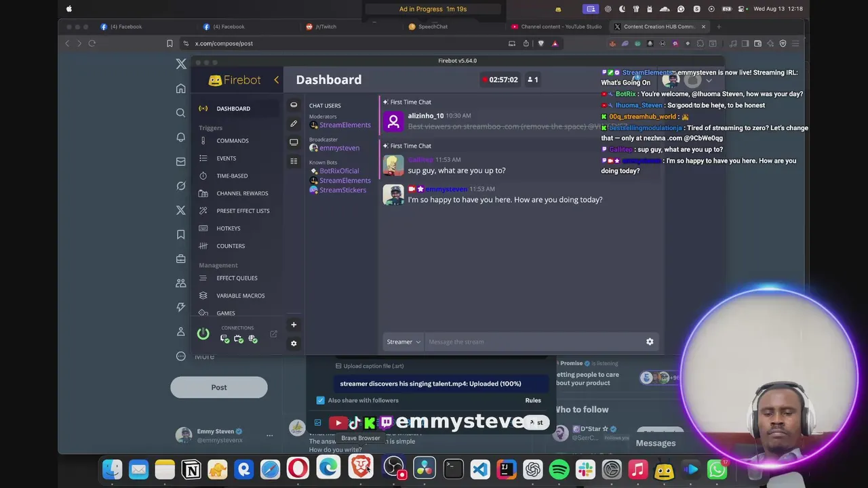Open Time-Based triggers in Firebot

pyautogui.click(x=232, y=176)
